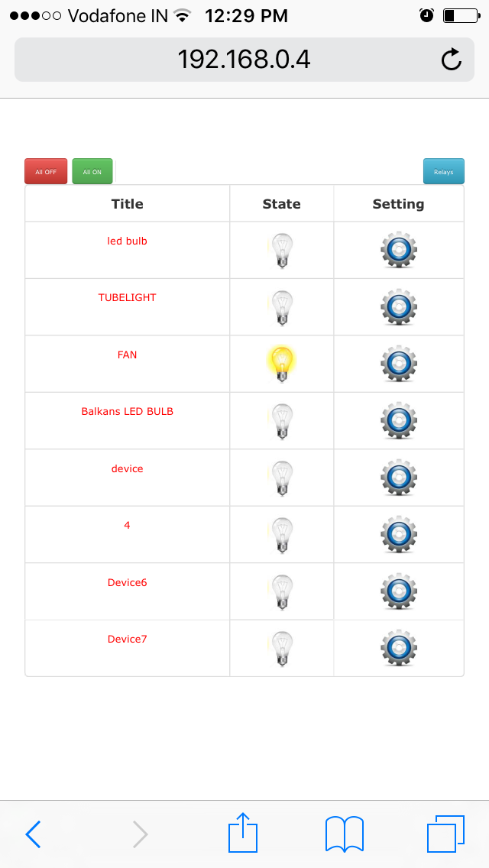
Task: Toggle the led bulb state lightbulb
Action: point(281,250)
